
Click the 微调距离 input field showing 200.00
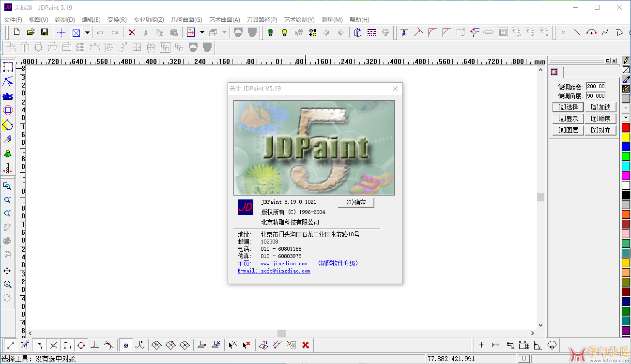[596, 86]
